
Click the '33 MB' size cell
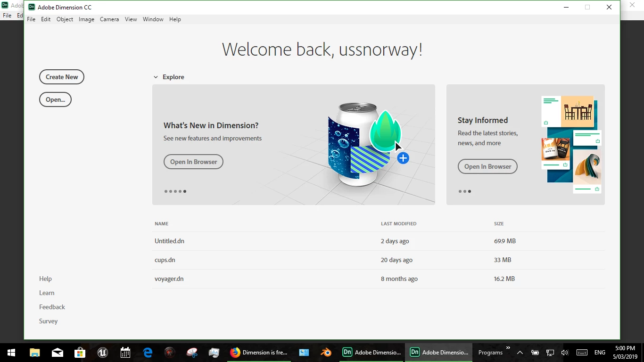503,260
